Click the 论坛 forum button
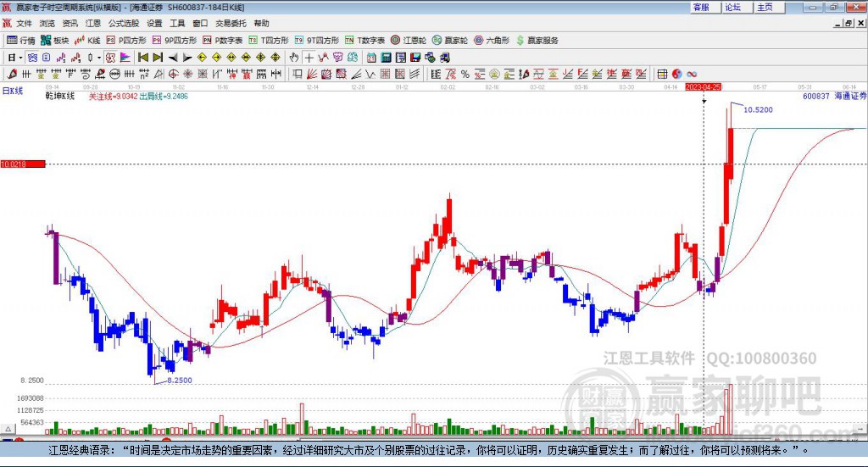868x467 pixels. click(x=737, y=7)
